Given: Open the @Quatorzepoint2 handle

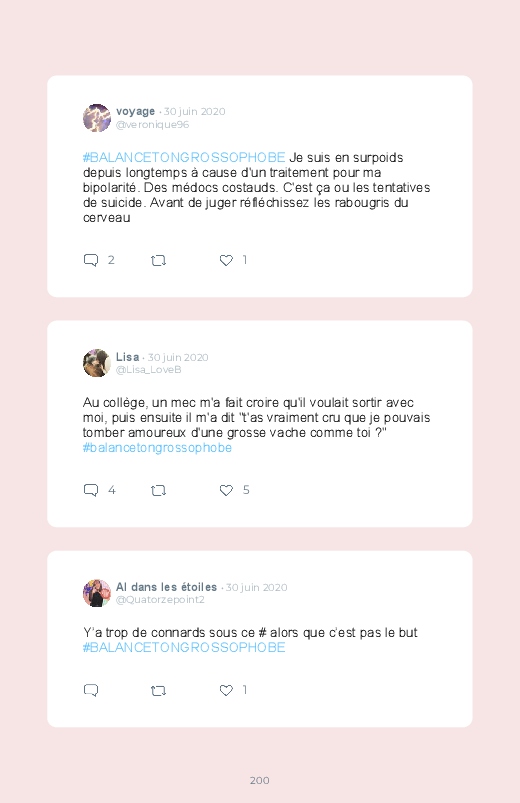Looking at the screenshot, I should [160, 600].
